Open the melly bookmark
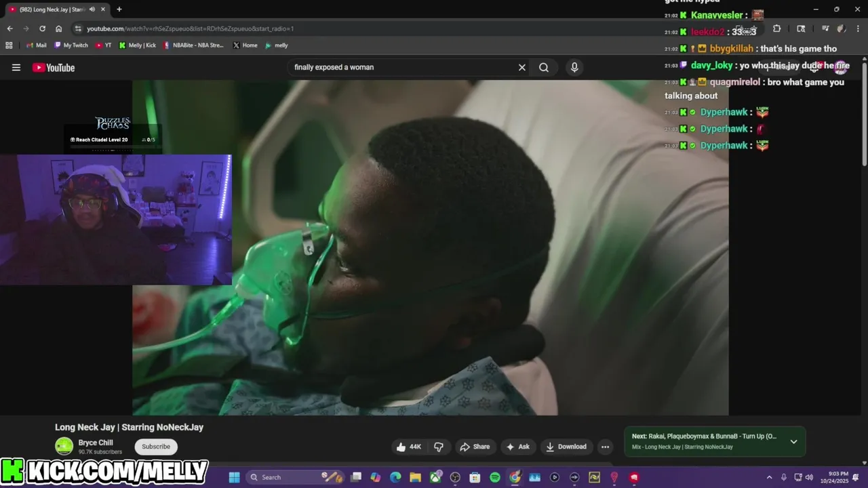This screenshot has height=488, width=868. (277, 45)
